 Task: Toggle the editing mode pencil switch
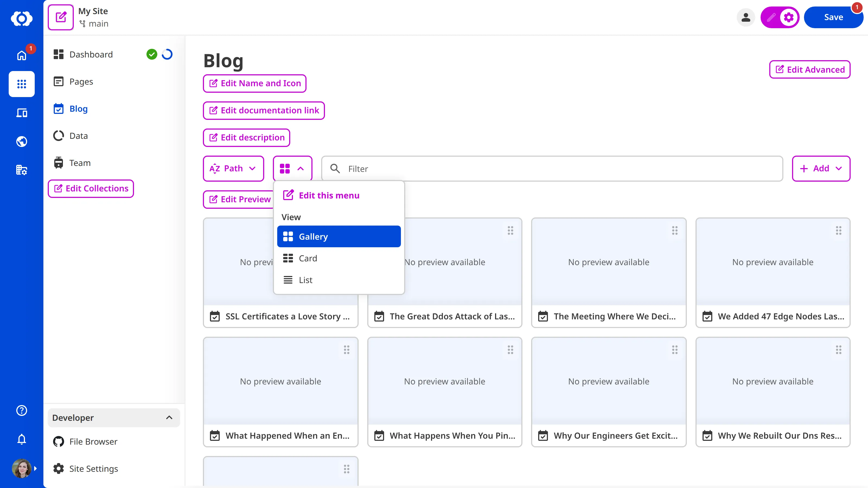[771, 17]
